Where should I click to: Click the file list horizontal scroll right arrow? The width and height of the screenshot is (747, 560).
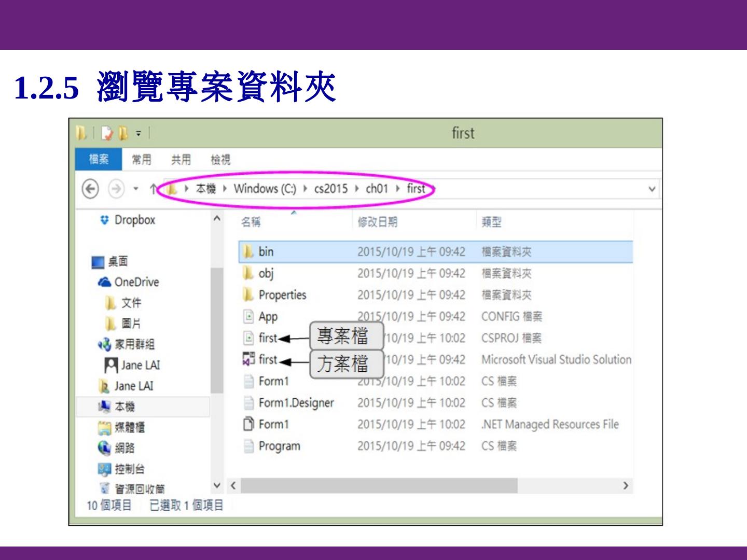click(x=626, y=486)
